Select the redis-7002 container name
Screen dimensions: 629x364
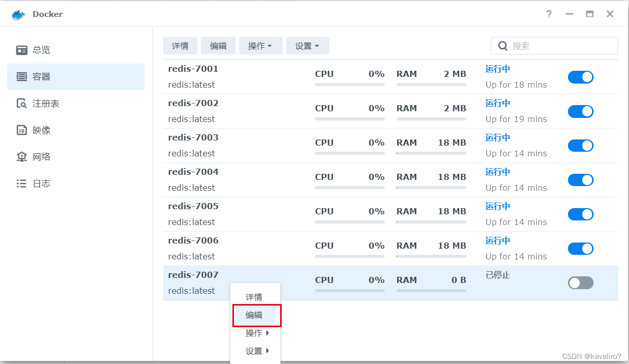[193, 103]
